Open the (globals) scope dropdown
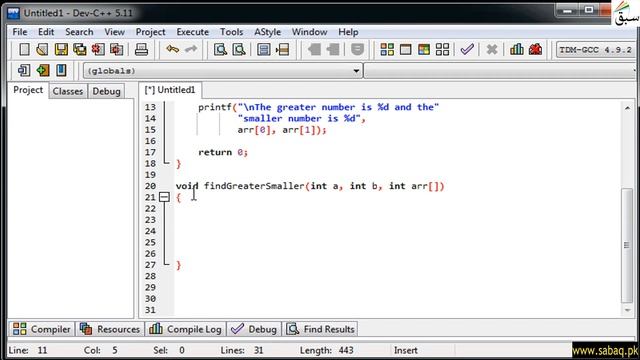The image size is (640, 360). 222,71
